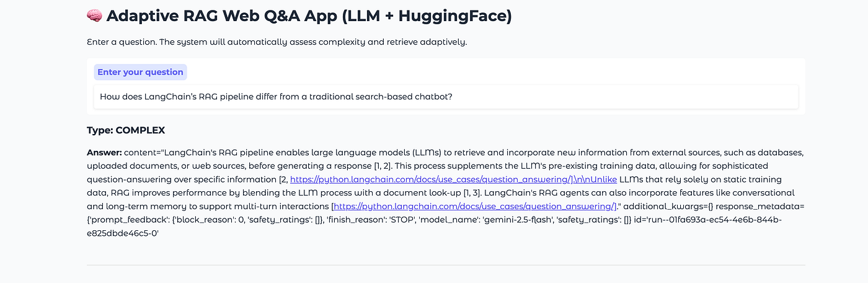Click the 'Type: COMPLEX' text
The image size is (868, 283).
tap(126, 130)
